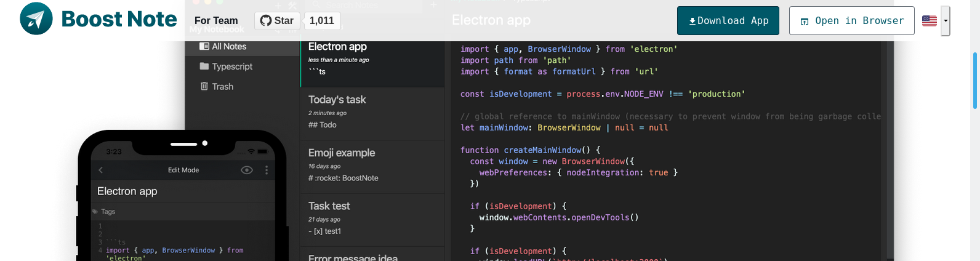This screenshot has width=980, height=261.
Task: Click the 'import path from' code line
Action: coord(516,60)
